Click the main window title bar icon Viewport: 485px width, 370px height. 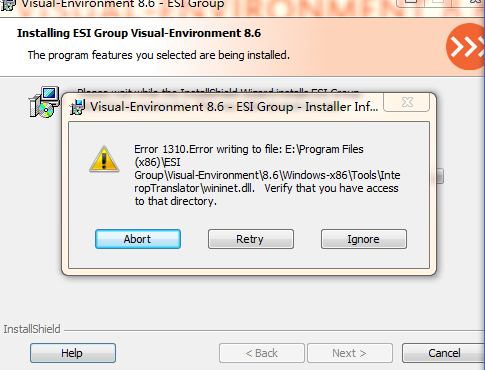7,5
